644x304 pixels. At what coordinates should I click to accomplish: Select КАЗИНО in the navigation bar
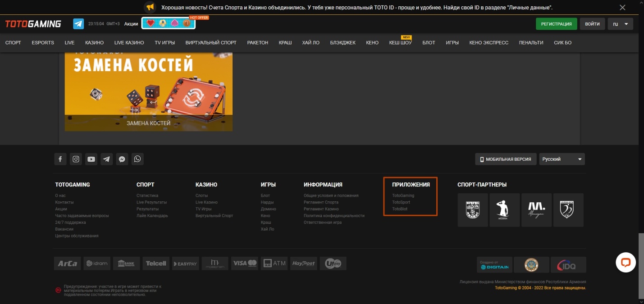(95, 43)
